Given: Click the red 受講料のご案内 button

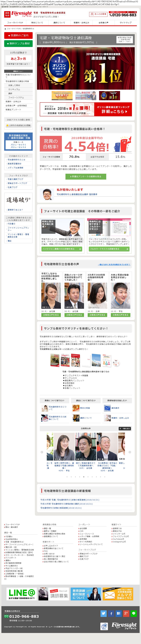Looking at the screenshot, I should point(18,35).
